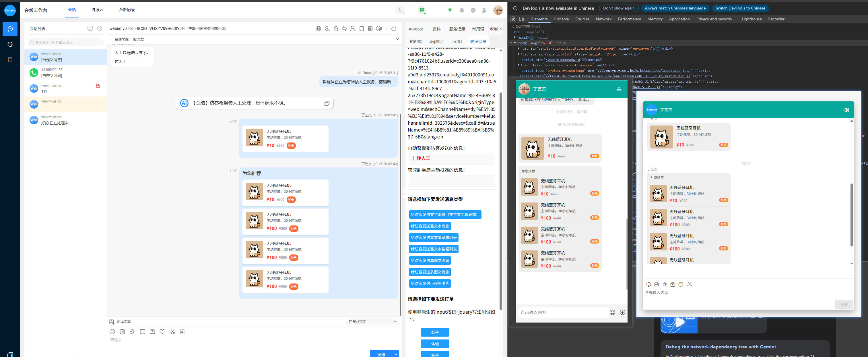The image size is (868, 357).
Task: Copy the AI summary using the copy icon
Action: tap(327, 103)
